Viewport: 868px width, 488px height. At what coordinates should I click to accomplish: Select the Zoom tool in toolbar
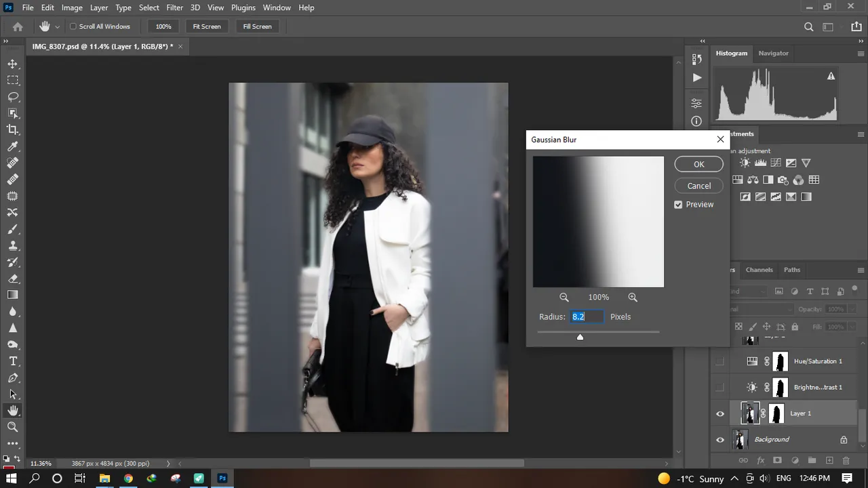tap(13, 427)
